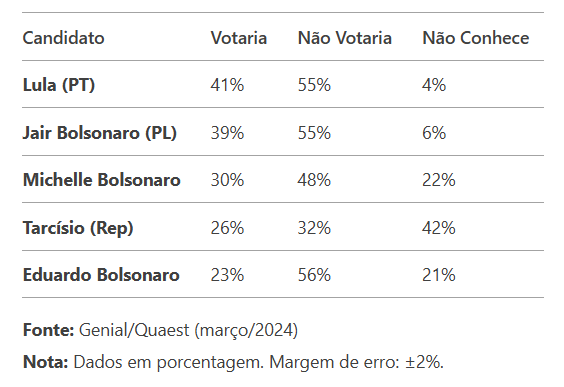Select Tarcísio's 42% Não Conhece cell
Screen dimensions: 564x387
pyautogui.click(x=439, y=228)
